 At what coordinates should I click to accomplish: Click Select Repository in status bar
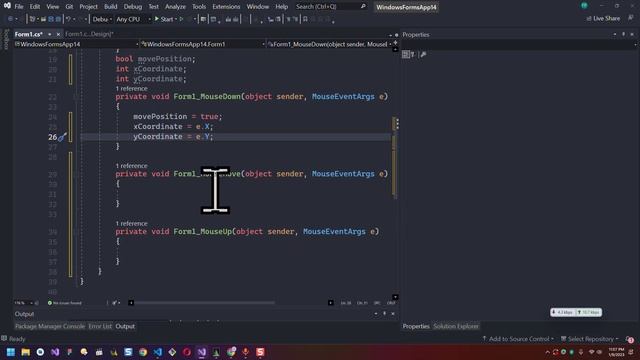click(589, 339)
